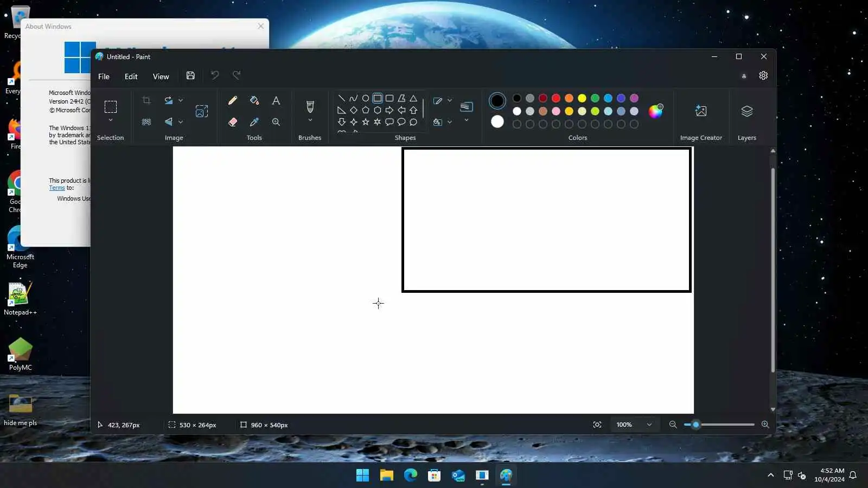This screenshot has height=488, width=868.
Task: Choose the Curve shape
Action: coord(354,98)
